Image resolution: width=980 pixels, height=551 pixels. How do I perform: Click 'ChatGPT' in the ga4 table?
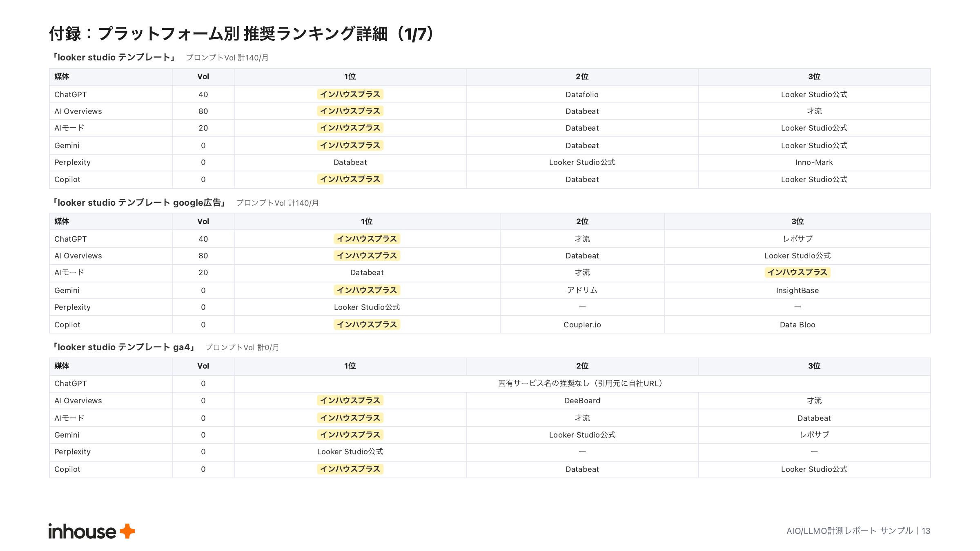point(70,384)
